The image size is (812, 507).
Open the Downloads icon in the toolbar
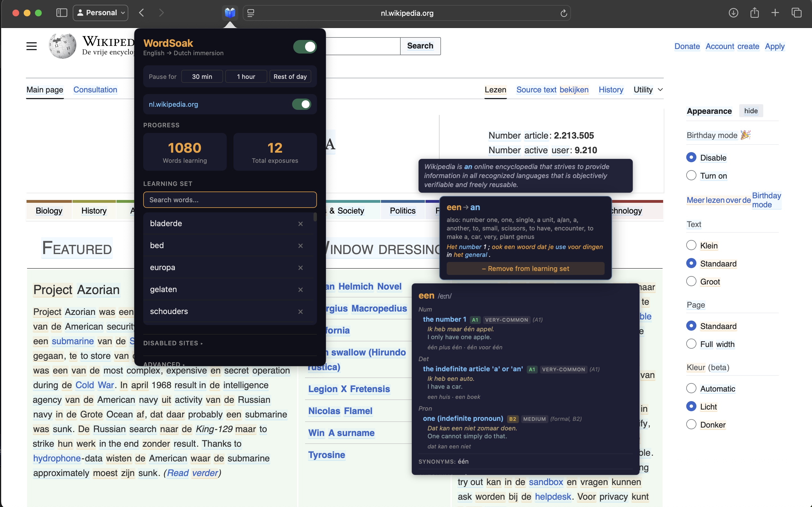(734, 13)
